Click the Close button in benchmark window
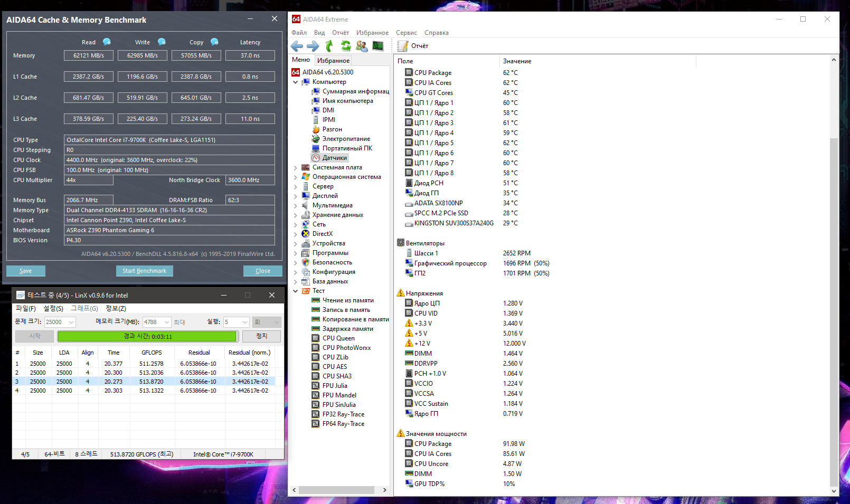Image resolution: width=850 pixels, height=504 pixels. [x=263, y=271]
